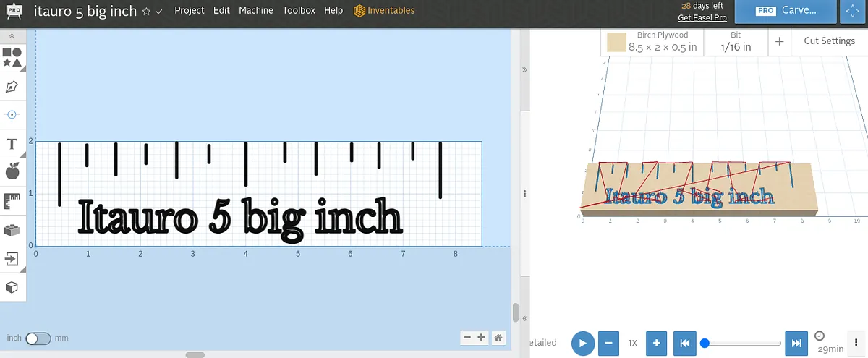
Task: Open project title dropdown chevron
Action: click(159, 12)
